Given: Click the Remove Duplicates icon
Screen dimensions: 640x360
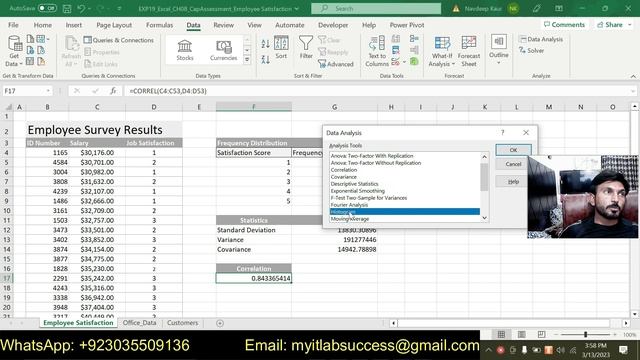Looking at the screenshot, I should point(396,50).
